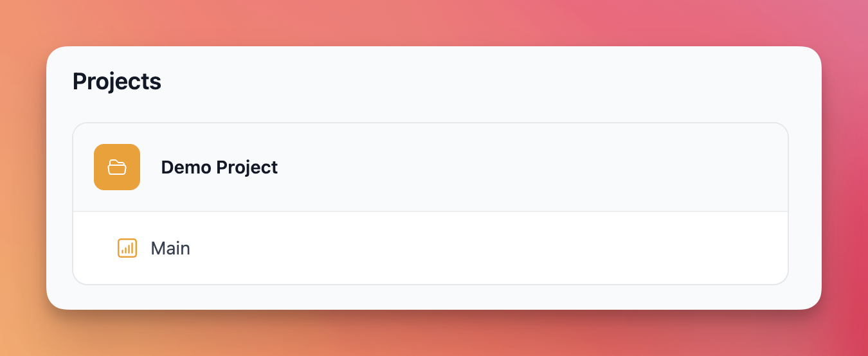Click the Main text label
868x356 pixels.
click(x=170, y=248)
